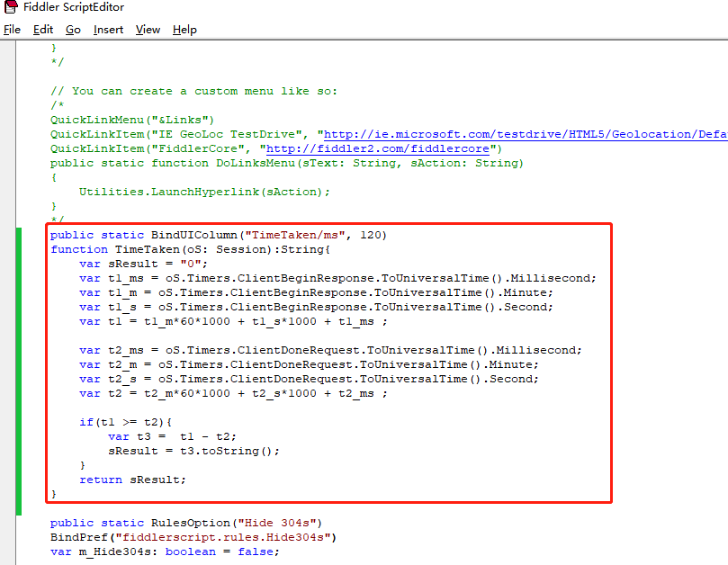Open the Edit menu

pyautogui.click(x=43, y=30)
